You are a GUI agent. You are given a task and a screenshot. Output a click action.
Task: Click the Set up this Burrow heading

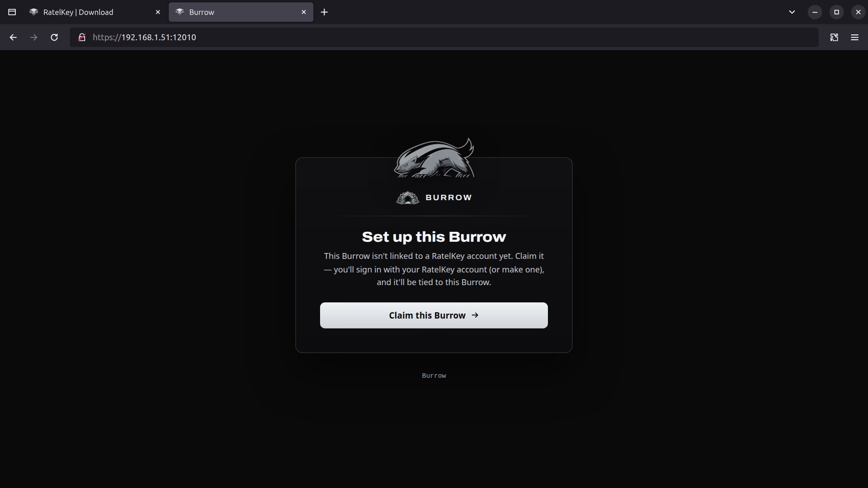[434, 237]
